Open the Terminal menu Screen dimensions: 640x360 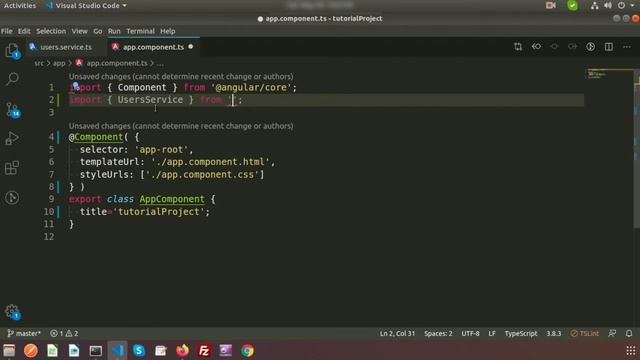(x=140, y=31)
